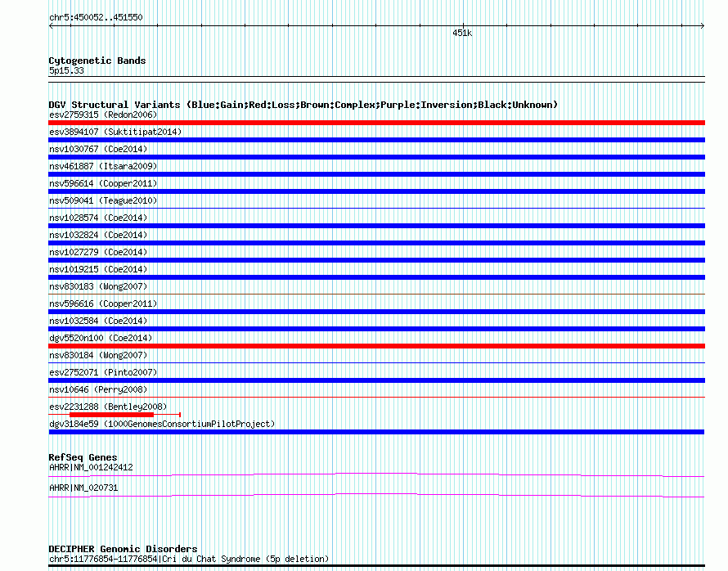Viewport: 728px width, 571px height.
Task: Select AHRR|NM_001242412 transcript label
Action: click(x=91, y=467)
